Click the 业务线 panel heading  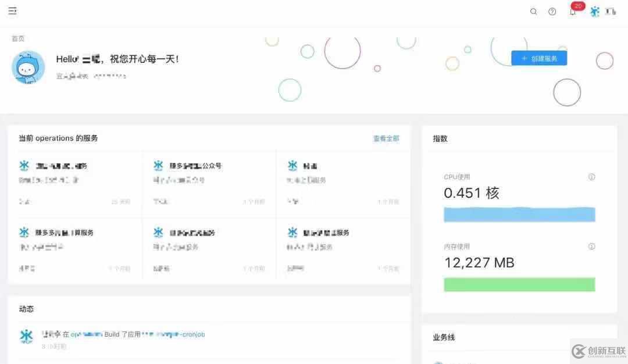444,337
